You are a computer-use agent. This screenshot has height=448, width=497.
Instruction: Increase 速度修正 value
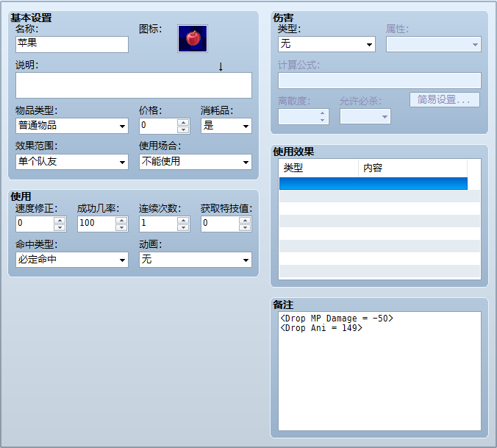pos(60,220)
